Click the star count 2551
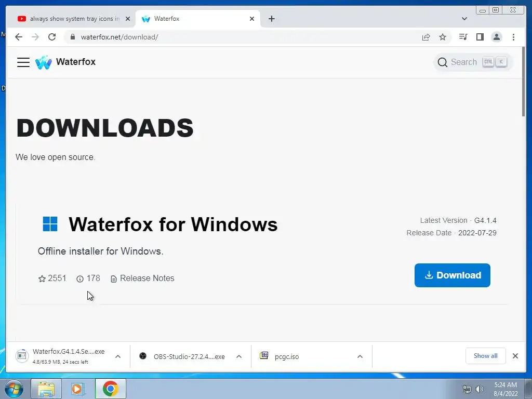This screenshot has width=532, height=399. tap(52, 278)
